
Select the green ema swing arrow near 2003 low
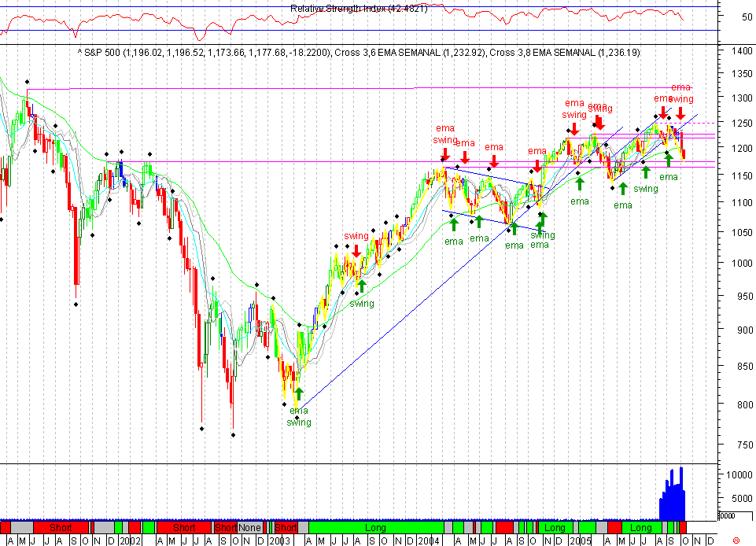[x=297, y=392]
